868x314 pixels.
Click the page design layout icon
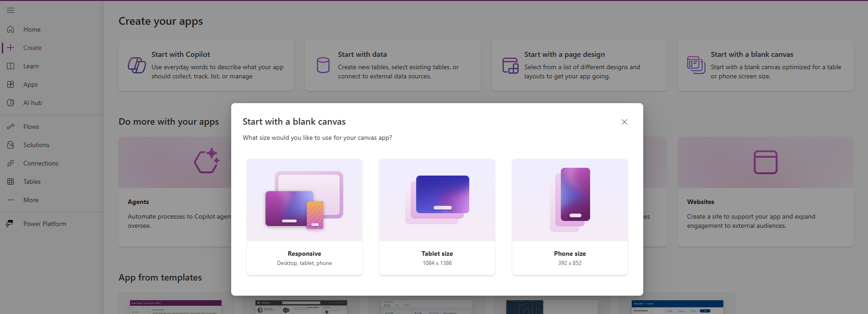[x=510, y=66]
